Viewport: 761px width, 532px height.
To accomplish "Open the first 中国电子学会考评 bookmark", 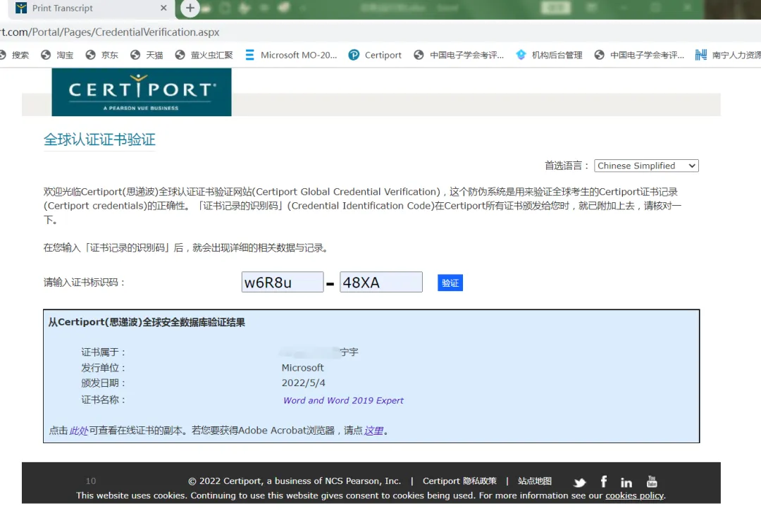I will [x=459, y=55].
